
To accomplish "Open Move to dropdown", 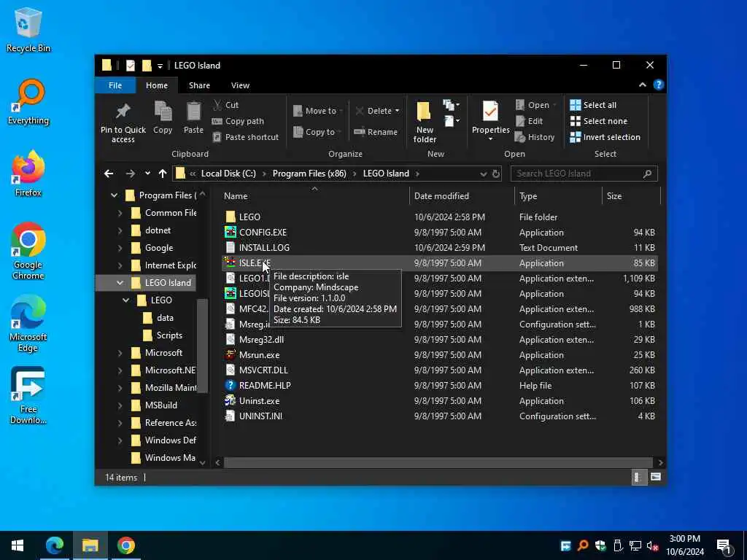I will click(318, 111).
